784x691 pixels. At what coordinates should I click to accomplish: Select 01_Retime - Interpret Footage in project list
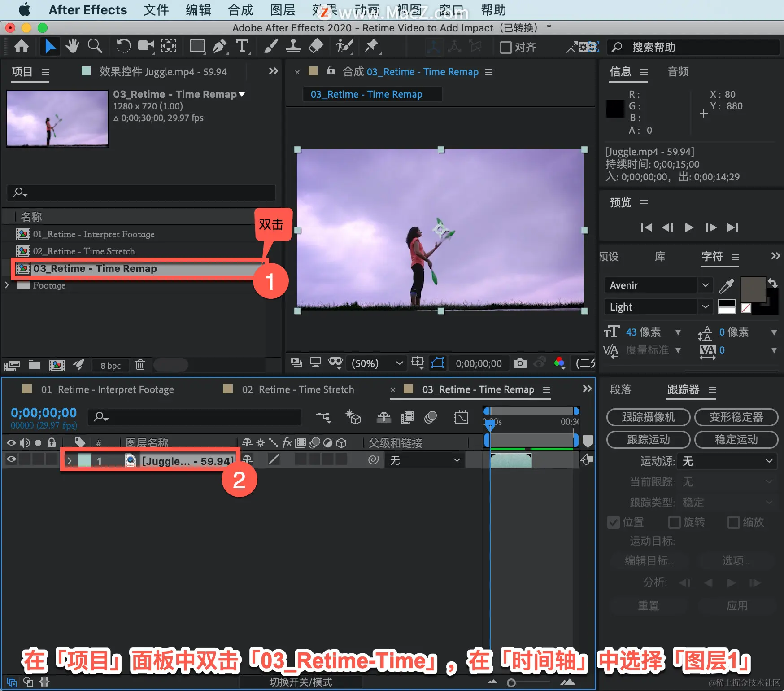click(93, 234)
